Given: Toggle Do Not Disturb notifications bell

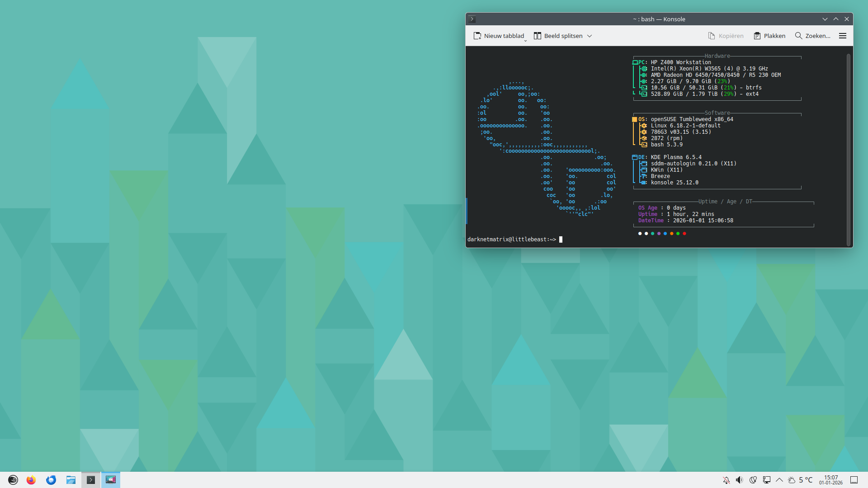Looking at the screenshot, I should [x=726, y=480].
